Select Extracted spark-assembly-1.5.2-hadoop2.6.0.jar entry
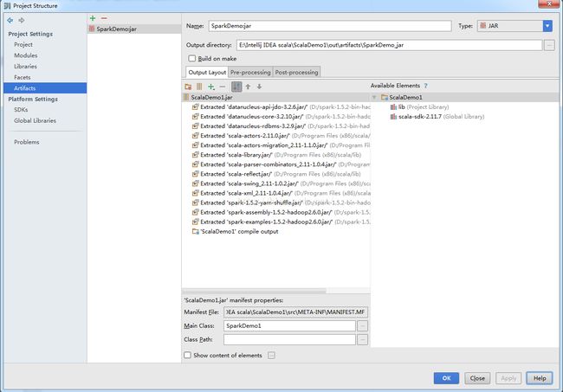This screenshot has height=392, width=563. pyautogui.click(x=281, y=212)
